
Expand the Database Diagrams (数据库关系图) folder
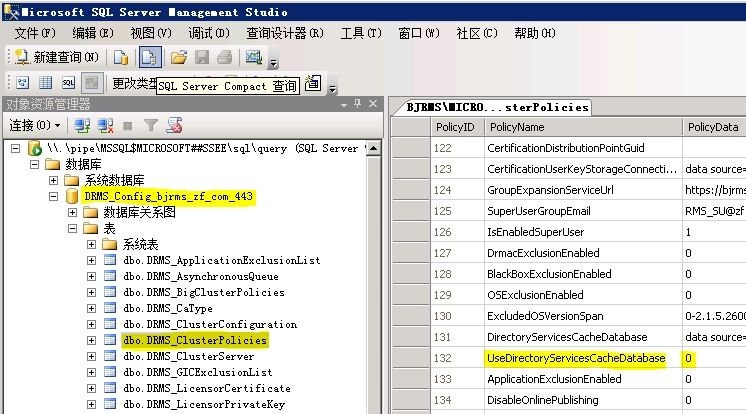(72, 212)
